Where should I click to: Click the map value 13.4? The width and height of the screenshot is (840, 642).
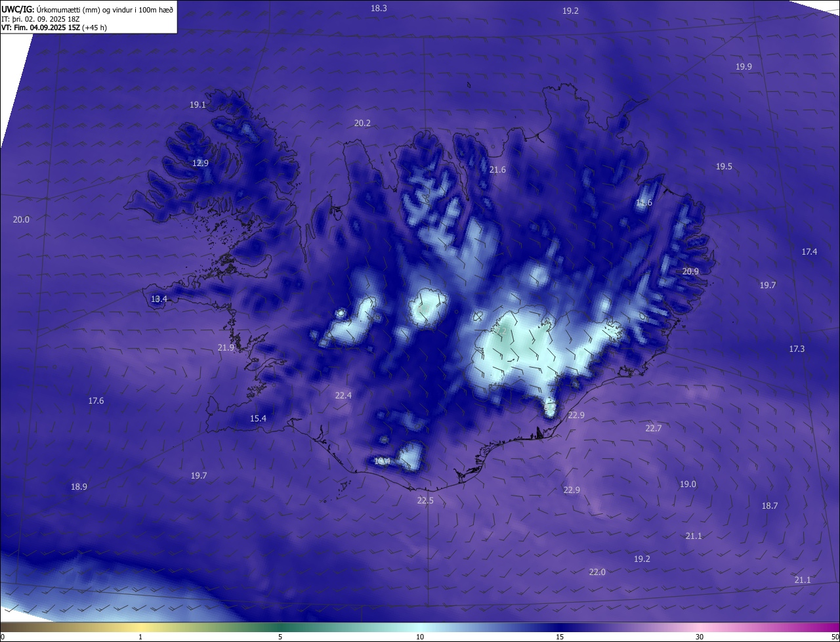pyautogui.click(x=159, y=299)
